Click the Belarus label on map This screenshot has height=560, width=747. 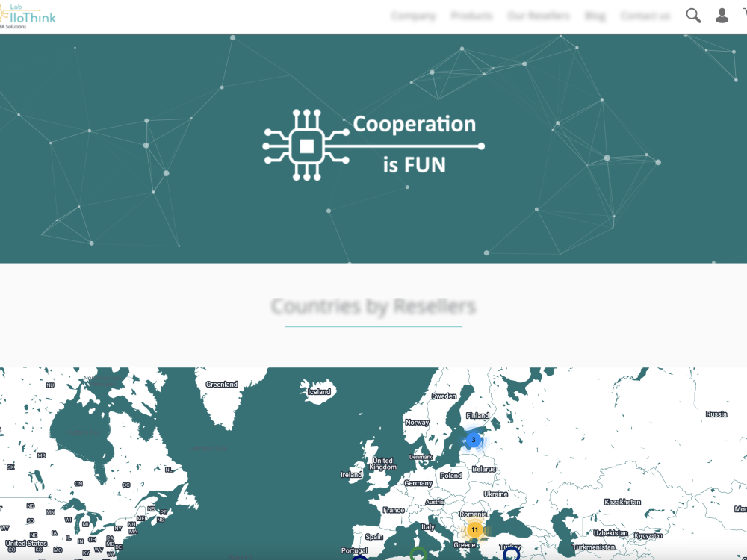[484, 470]
